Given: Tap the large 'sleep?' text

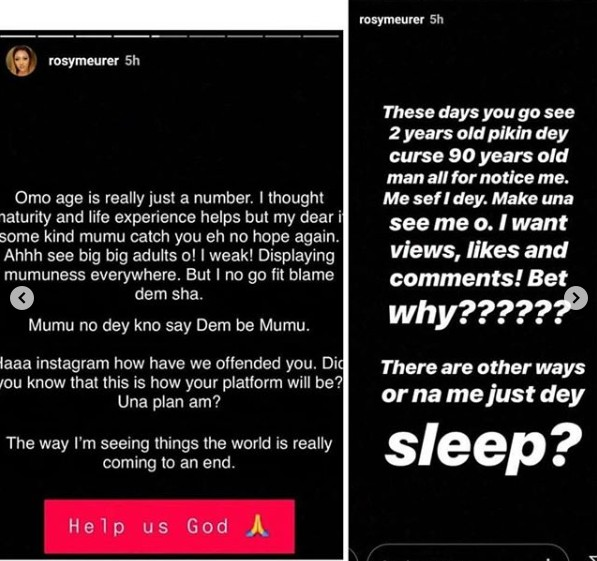Looking at the screenshot, I should [483, 447].
